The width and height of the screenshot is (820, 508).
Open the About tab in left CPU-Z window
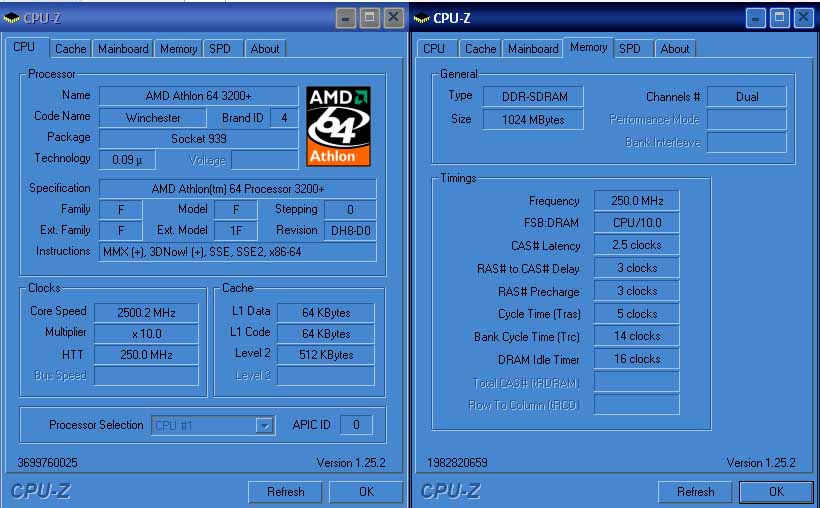265,49
